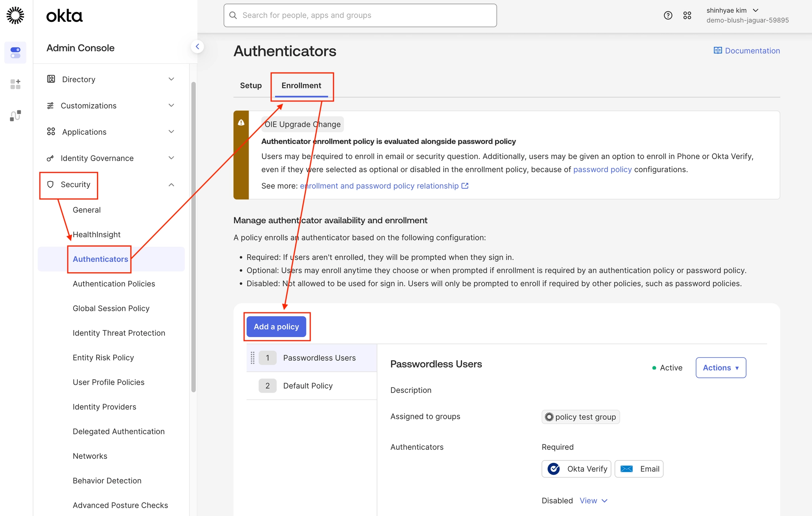Expand the Disabled authenticators View dropdown
The height and width of the screenshot is (516, 812).
pyautogui.click(x=593, y=501)
